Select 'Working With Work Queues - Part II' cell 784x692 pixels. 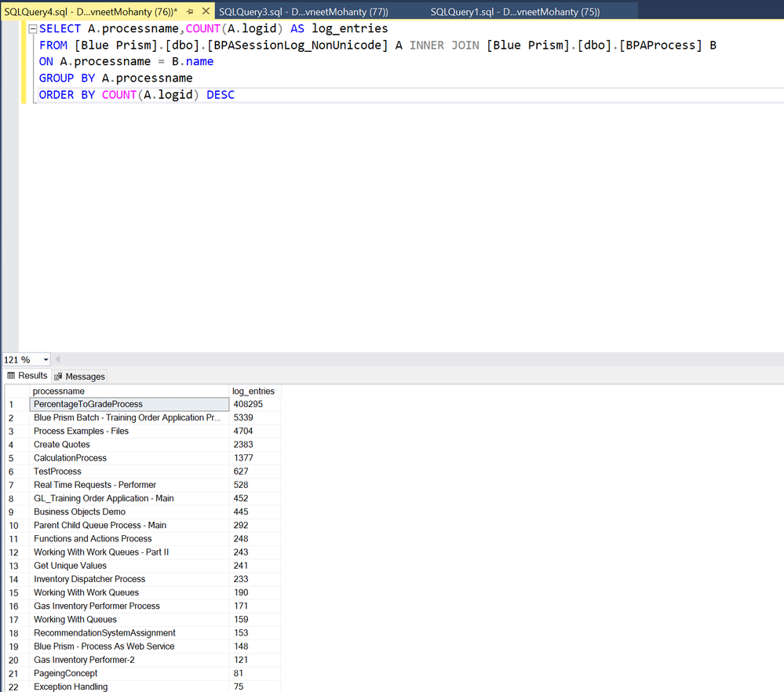click(x=129, y=552)
